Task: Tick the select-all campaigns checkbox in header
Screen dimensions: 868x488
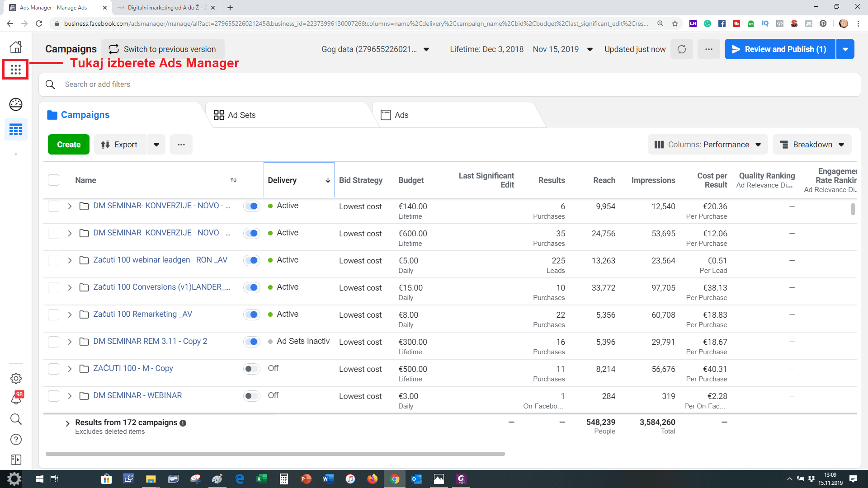Action: [53, 180]
